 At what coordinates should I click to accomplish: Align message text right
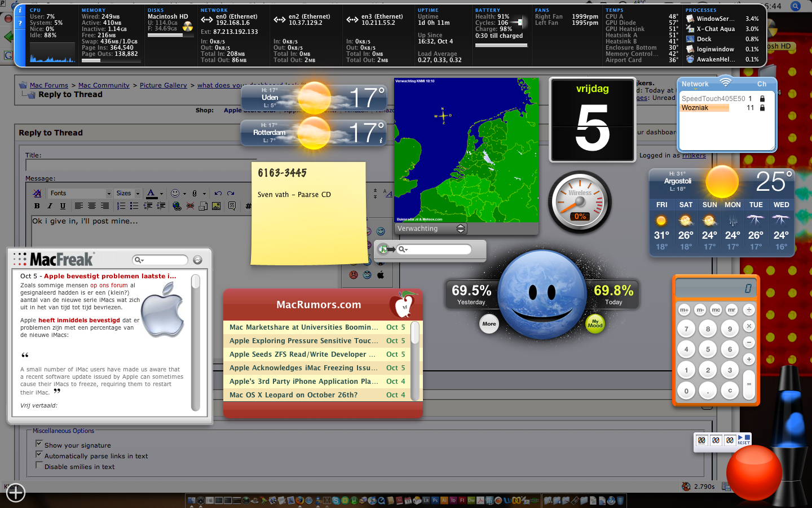[105, 206]
